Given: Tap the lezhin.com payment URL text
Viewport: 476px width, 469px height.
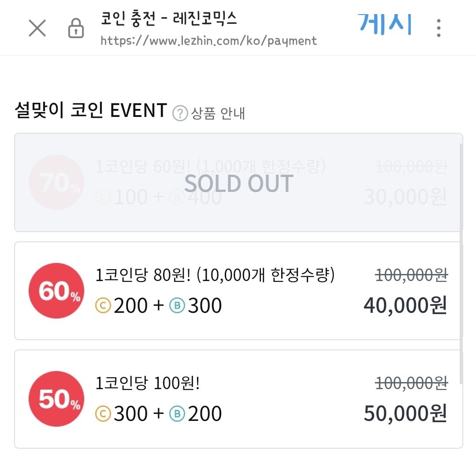Looking at the screenshot, I should tap(209, 41).
